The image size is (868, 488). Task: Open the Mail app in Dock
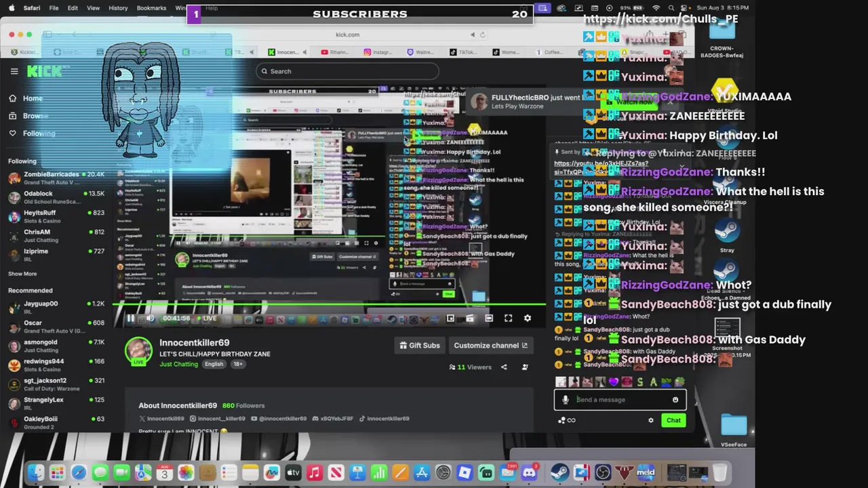(x=507, y=472)
